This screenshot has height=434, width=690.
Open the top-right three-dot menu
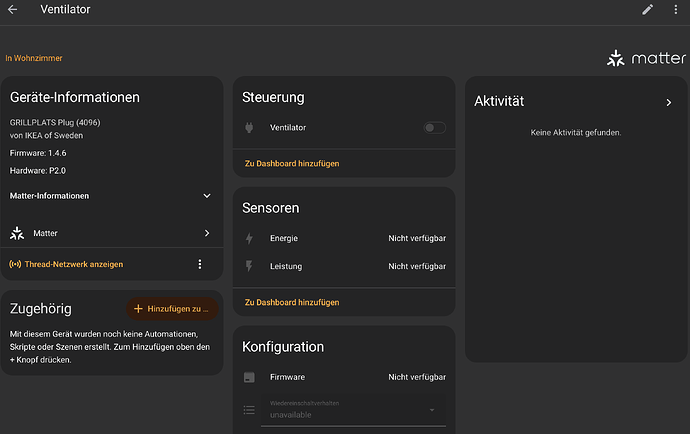click(x=675, y=9)
